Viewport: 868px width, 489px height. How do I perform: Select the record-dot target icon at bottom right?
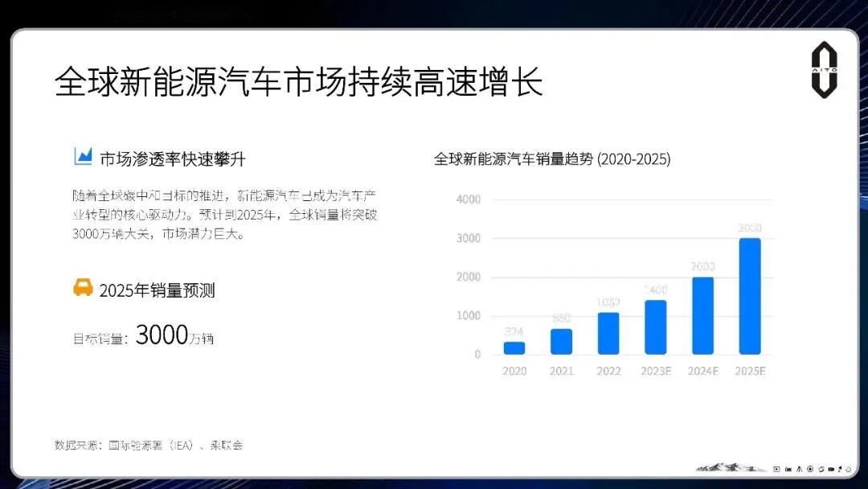810,468
